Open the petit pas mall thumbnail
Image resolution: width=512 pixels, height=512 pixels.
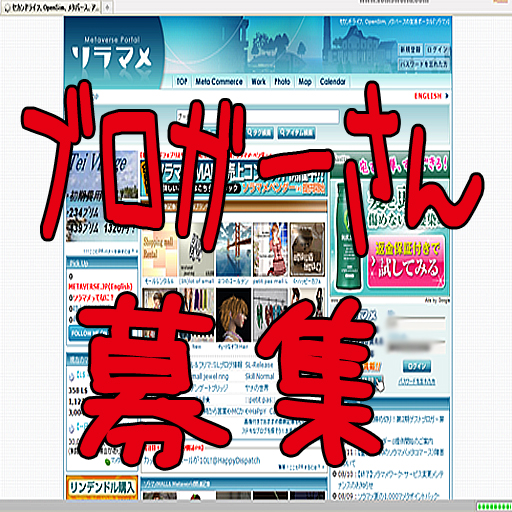270,250
